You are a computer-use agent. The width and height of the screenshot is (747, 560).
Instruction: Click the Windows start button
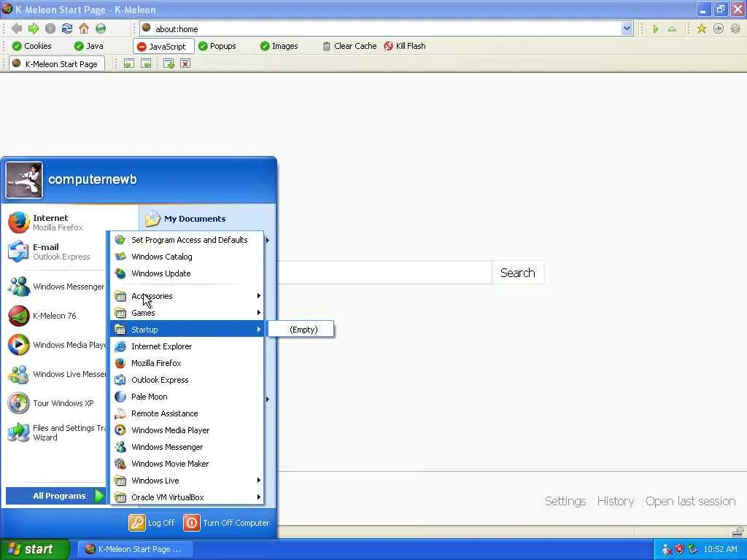[x=35, y=549]
